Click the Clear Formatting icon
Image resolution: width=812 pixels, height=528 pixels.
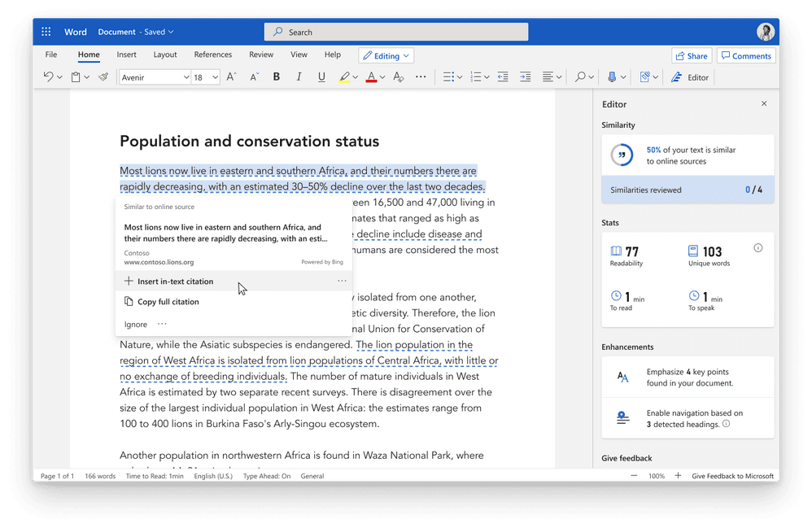399,76
